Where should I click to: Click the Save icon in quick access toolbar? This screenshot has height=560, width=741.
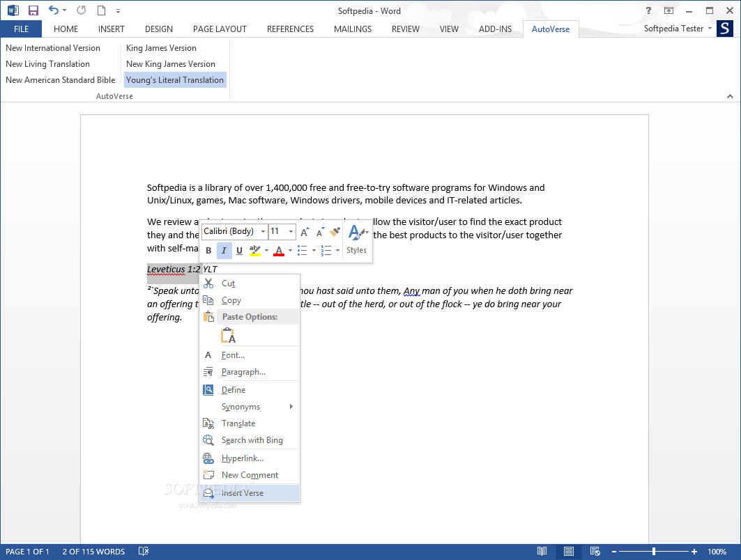coord(33,10)
